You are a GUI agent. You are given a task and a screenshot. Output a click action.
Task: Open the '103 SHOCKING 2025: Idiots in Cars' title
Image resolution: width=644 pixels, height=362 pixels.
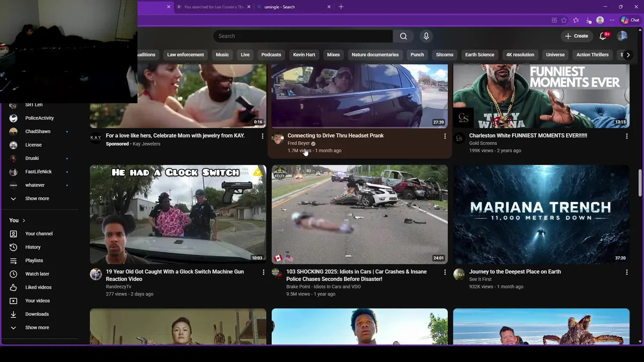click(x=356, y=275)
